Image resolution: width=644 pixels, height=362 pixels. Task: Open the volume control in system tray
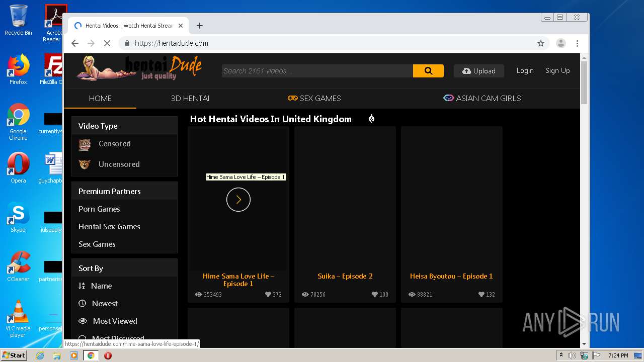[572, 355]
